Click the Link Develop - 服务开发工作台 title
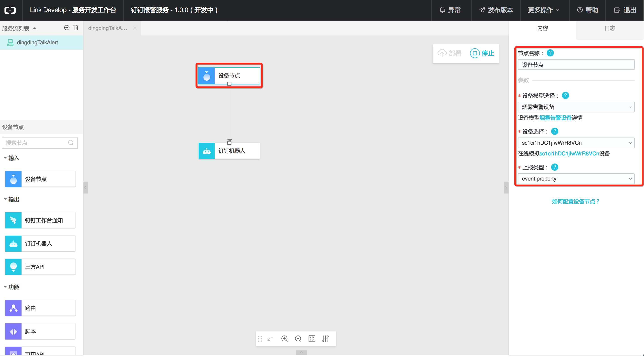The height and width of the screenshot is (357, 644). point(73,10)
